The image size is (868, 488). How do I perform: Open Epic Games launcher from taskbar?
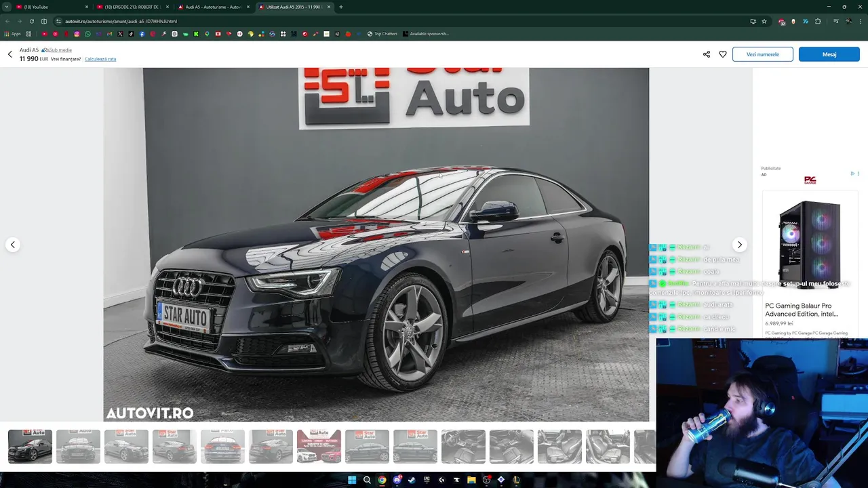pos(427,480)
